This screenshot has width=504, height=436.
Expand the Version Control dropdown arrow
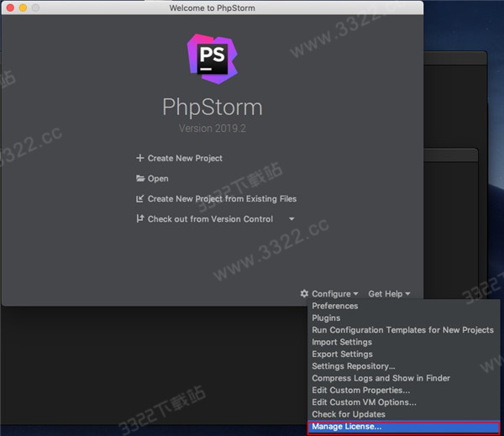tap(291, 219)
